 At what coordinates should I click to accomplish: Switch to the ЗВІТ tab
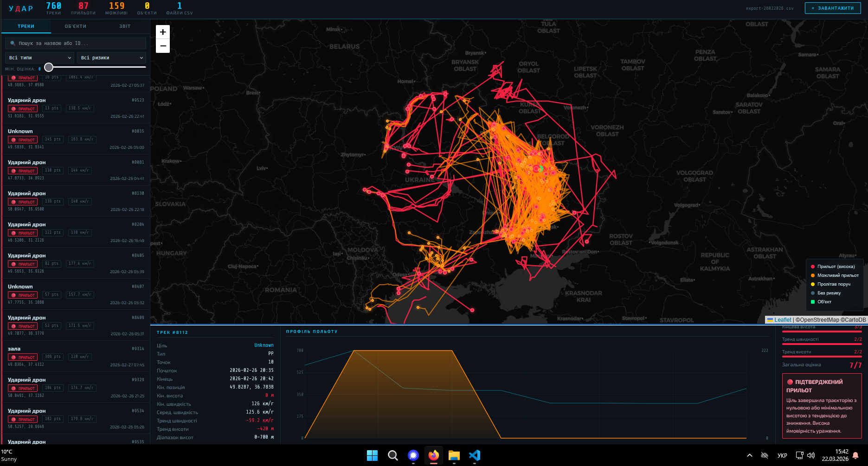(x=125, y=26)
